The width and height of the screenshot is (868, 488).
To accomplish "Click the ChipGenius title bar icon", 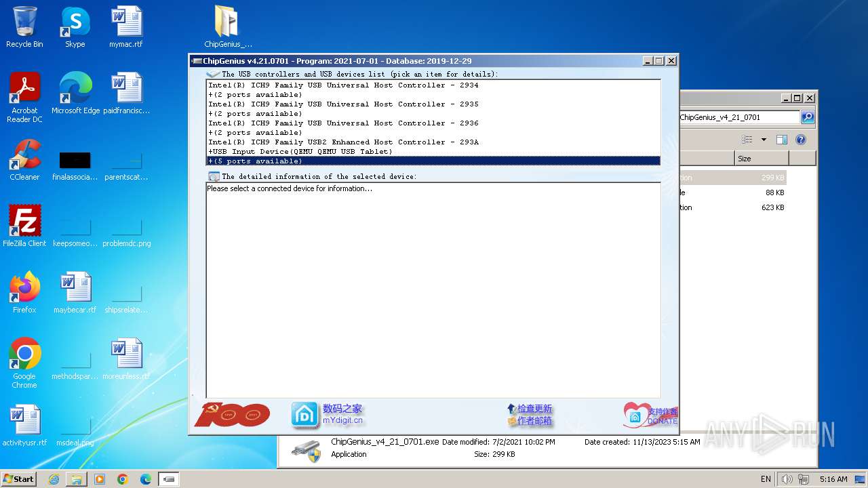I will [x=197, y=61].
